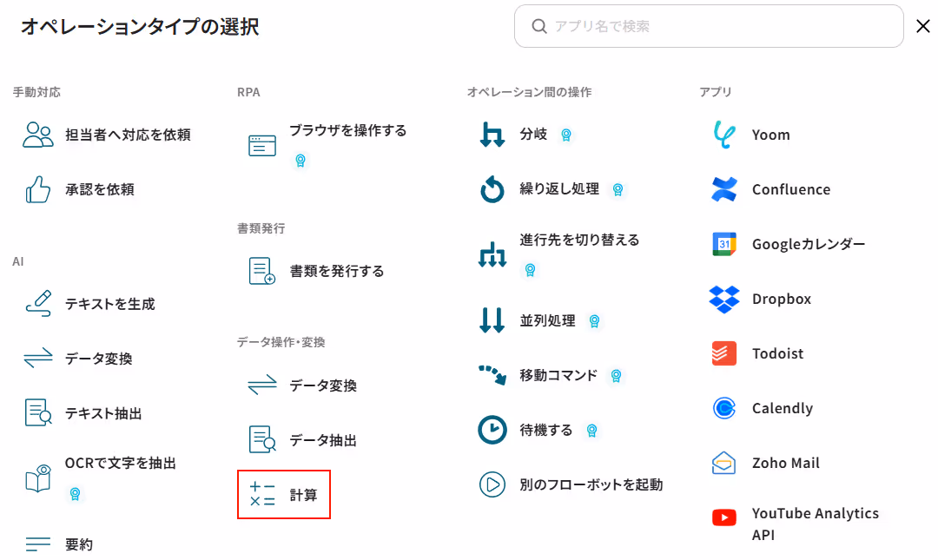Screen dimensions: 938x560
Task: Click the データ操作・変換 section heading
Action: point(281,342)
